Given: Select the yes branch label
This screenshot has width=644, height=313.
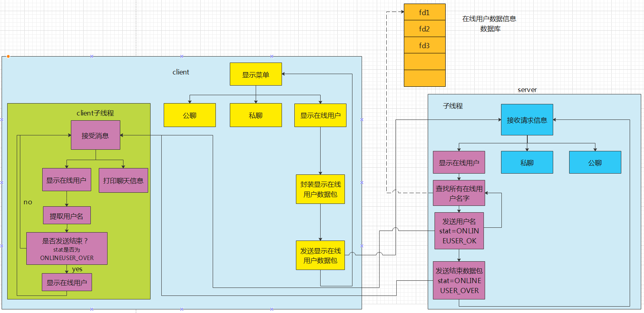Looking at the screenshot, I should click(77, 269).
